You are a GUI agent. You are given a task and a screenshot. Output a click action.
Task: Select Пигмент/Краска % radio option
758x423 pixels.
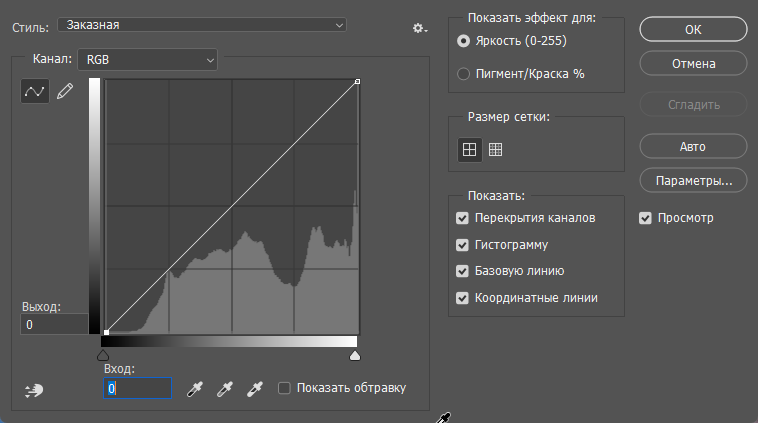point(463,74)
